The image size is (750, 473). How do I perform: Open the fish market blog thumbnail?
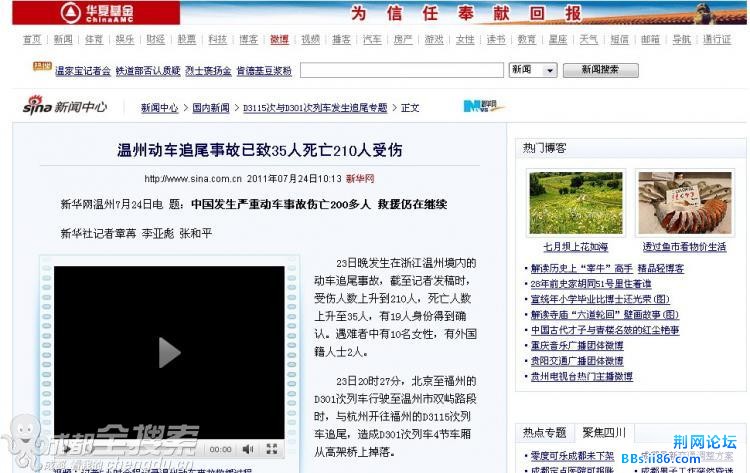click(684, 203)
